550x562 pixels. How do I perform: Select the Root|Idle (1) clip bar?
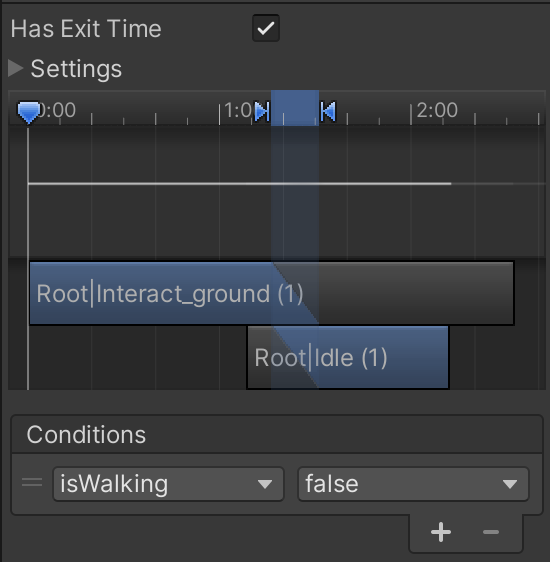tap(348, 357)
